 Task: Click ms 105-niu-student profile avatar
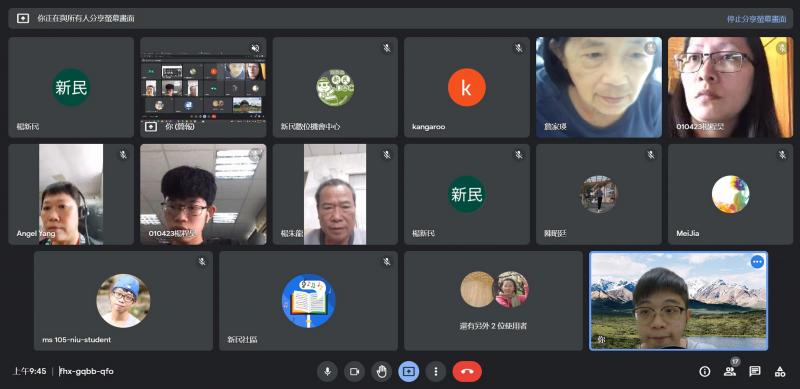click(x=123, y=301)
